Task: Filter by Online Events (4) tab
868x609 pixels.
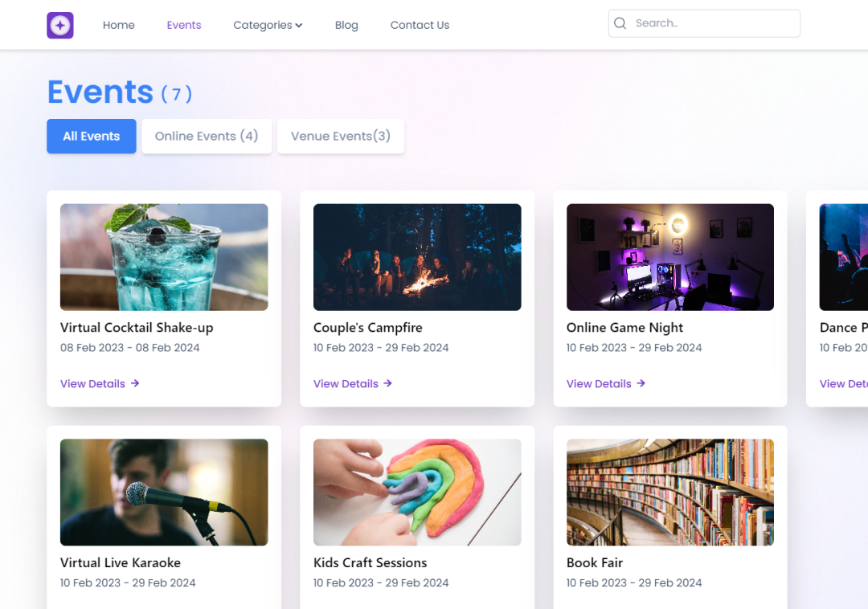Action: 207,136
